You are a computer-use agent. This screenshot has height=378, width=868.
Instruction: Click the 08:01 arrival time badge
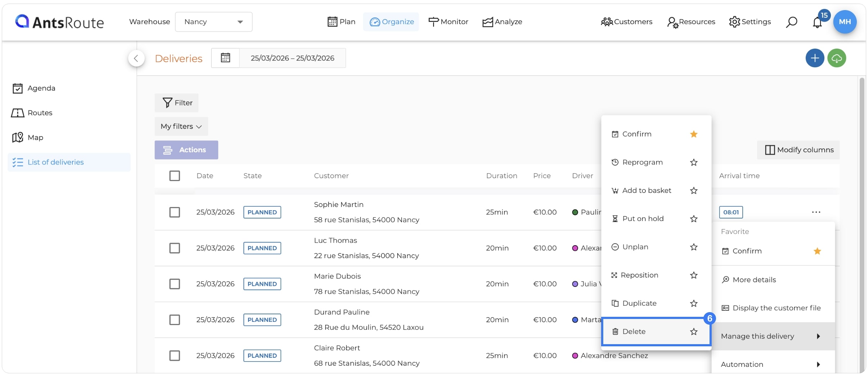[x=731, y=212]
